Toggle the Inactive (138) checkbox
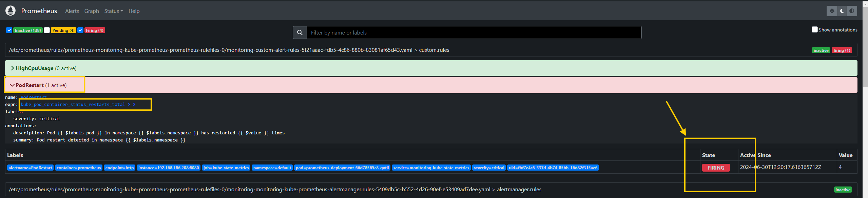Image resolution: width=868 pixels, height=198 pixels. point(9,30)
